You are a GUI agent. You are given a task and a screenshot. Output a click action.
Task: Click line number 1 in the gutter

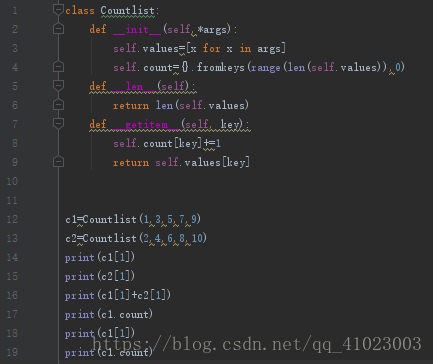(x=15, y=10)
